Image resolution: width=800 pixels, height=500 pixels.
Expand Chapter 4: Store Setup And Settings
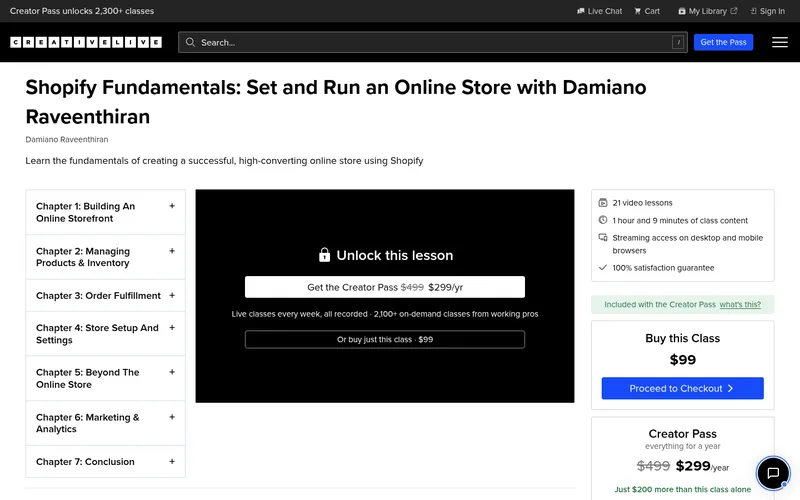(106, 334)
